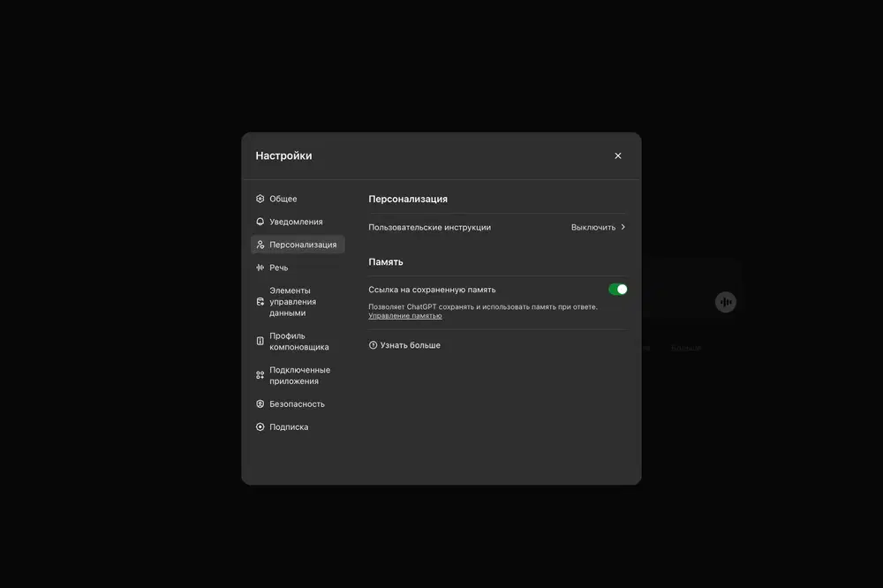The height and width of the screenshot is (588, 883).
Task: Click the badge icon beside Профиль компоновщика
Action: point(260,342)
